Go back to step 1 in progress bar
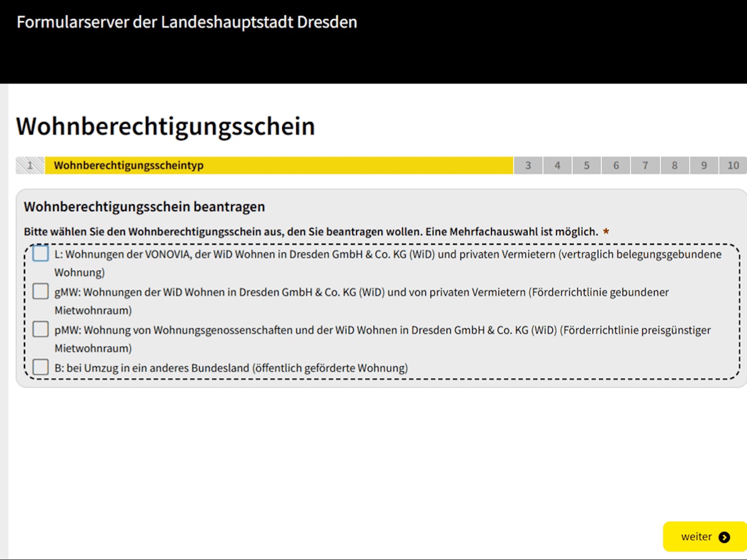 point(30,165)
